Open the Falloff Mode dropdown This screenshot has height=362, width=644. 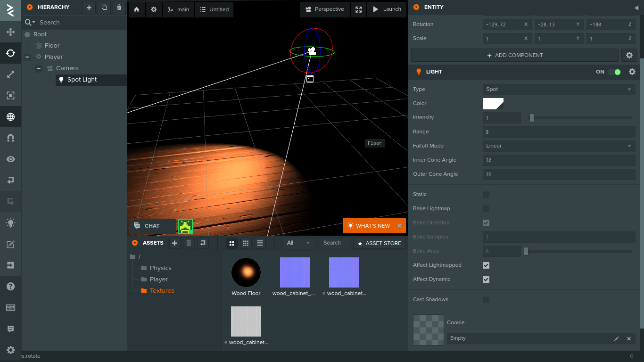(x=559, y=146)
